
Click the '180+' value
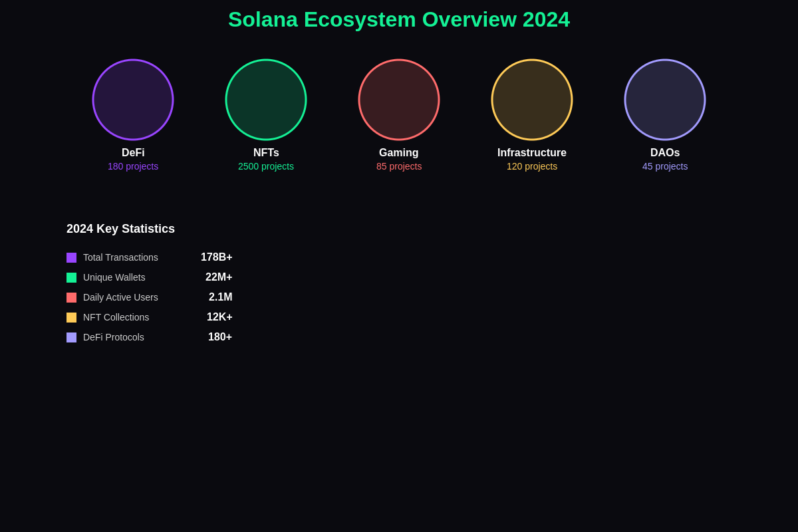pos(220,337)
